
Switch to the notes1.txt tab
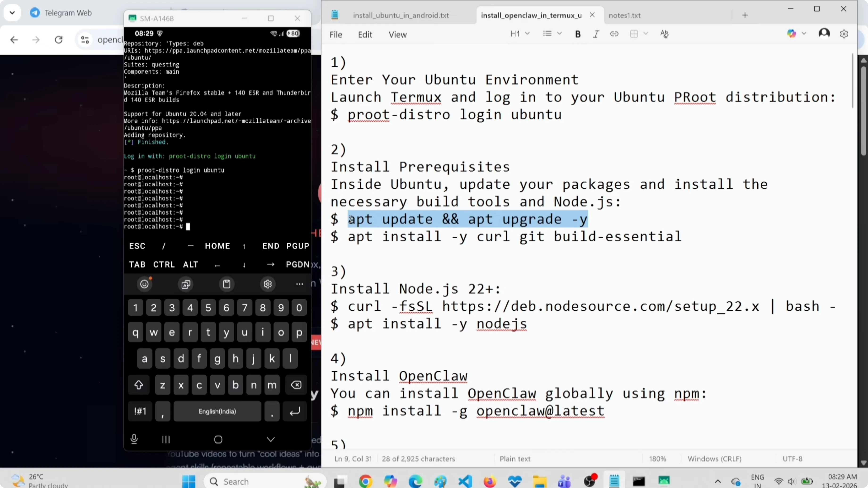point(625,15)
